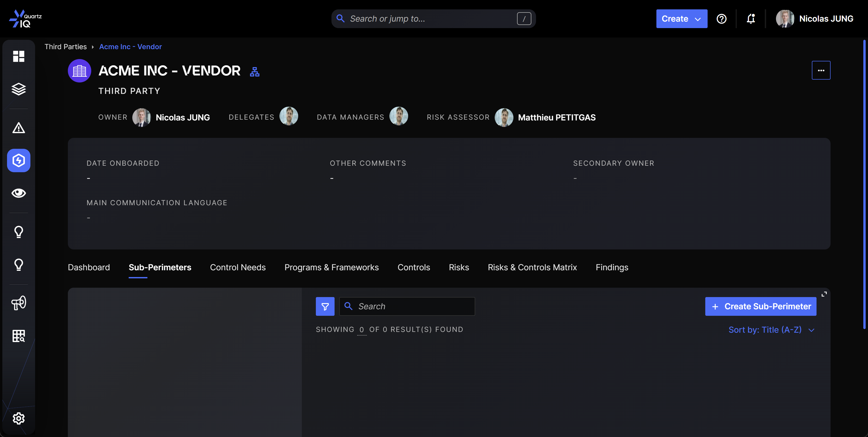
Task: Click the stacked layers sidebar icon
Action: click(x=18, y=89)
